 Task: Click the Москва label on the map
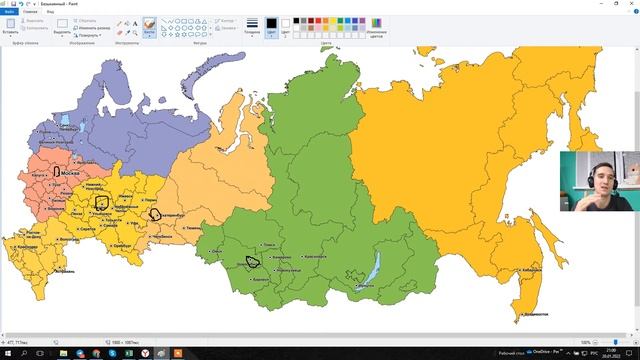click(x=70, y=173)
